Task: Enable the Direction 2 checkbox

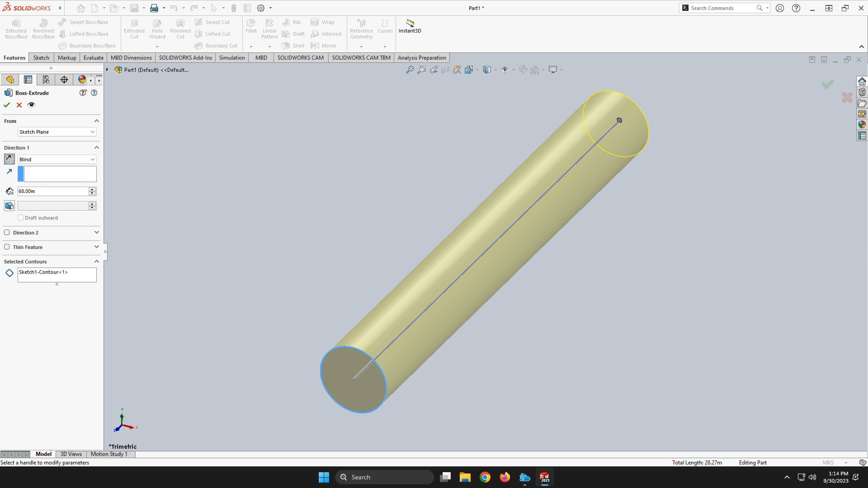Action: (7, 232)
